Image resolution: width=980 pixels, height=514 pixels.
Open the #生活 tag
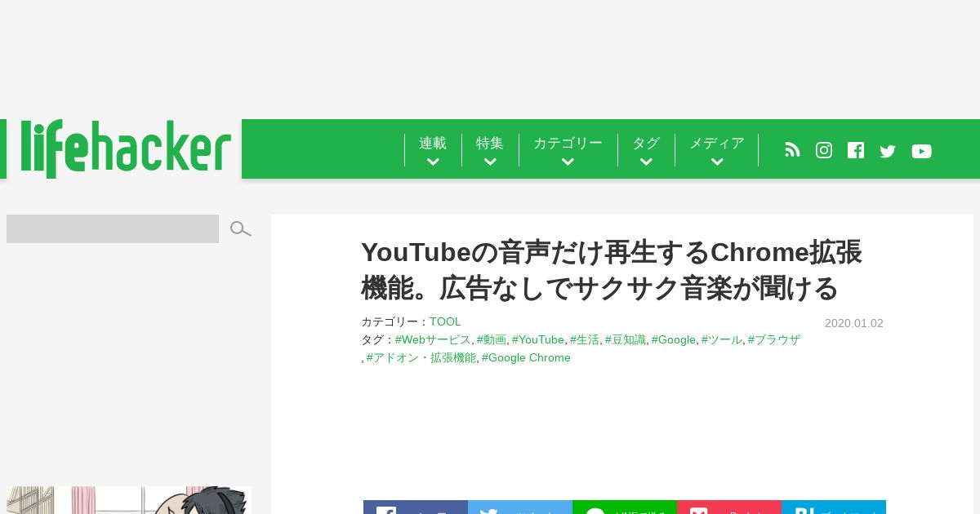click(x=584, y=340)
